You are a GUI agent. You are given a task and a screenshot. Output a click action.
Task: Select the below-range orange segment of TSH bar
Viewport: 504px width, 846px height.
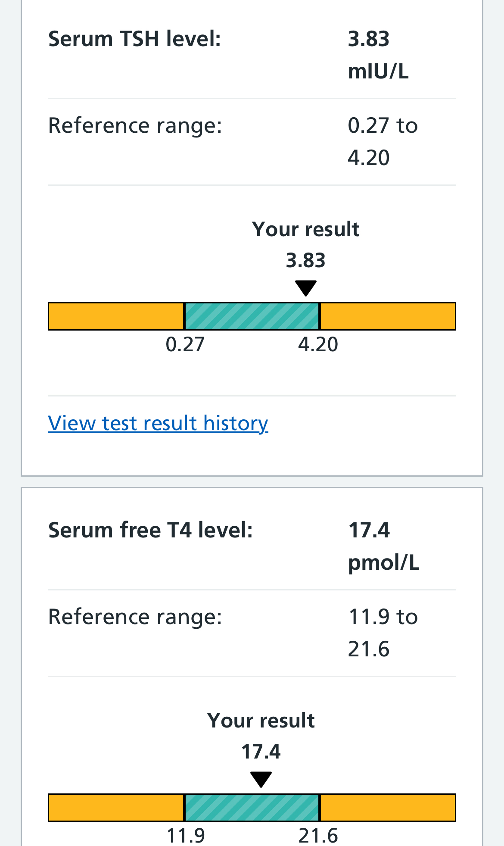116,316
